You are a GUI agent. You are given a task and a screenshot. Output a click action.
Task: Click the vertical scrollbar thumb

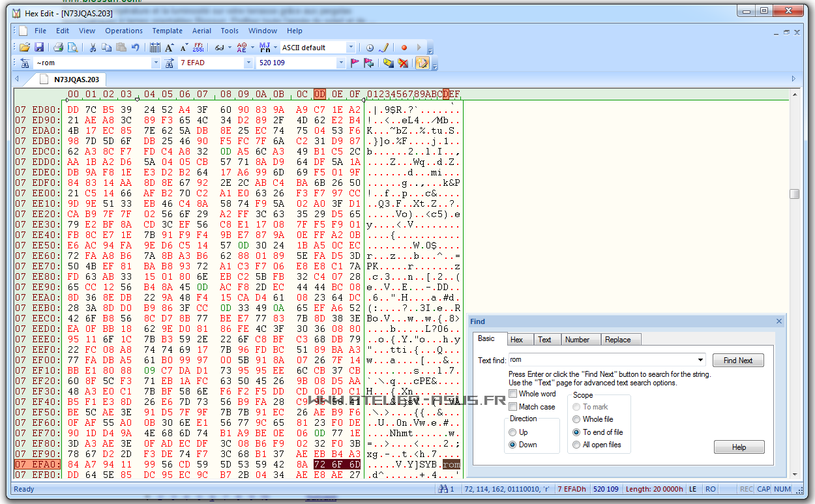[x=793, y=194]
